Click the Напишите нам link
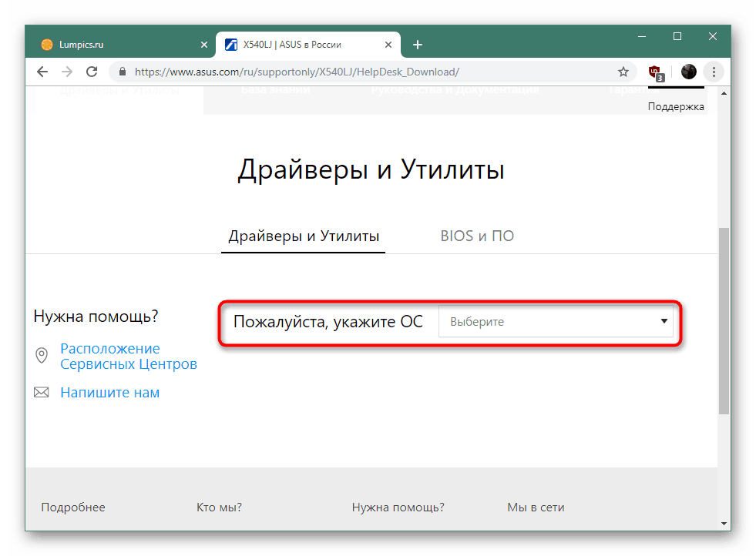The image size is (756, 556). (x=110, y=393)
